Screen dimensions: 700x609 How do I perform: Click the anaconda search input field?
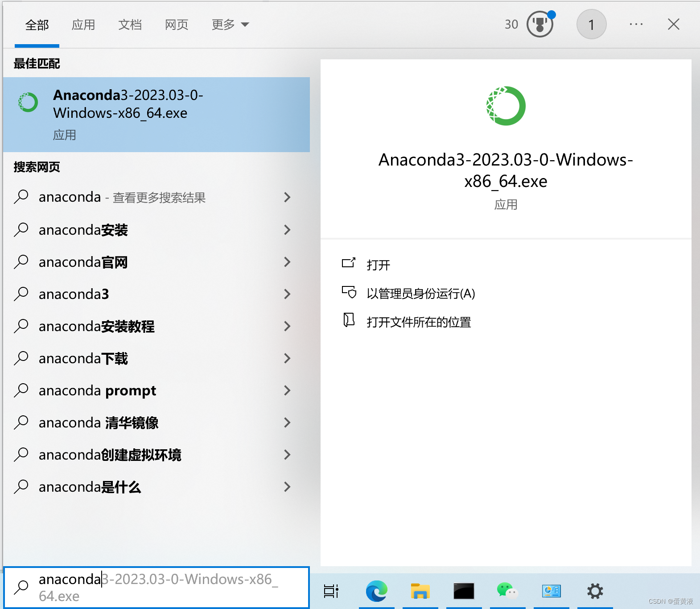[x=156, y=587]
